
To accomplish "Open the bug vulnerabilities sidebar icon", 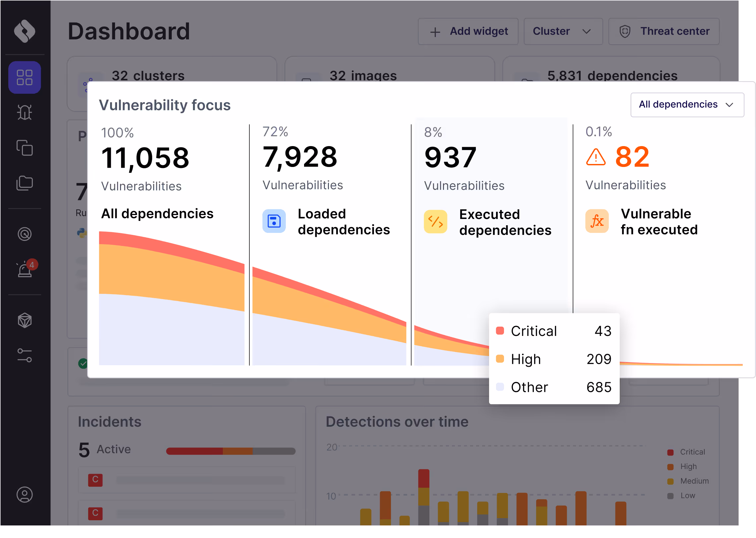I will point(25,112).
